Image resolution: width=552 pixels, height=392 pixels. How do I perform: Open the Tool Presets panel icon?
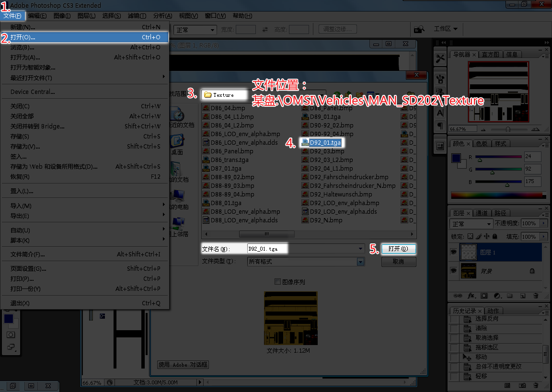(x=440, y=58)
